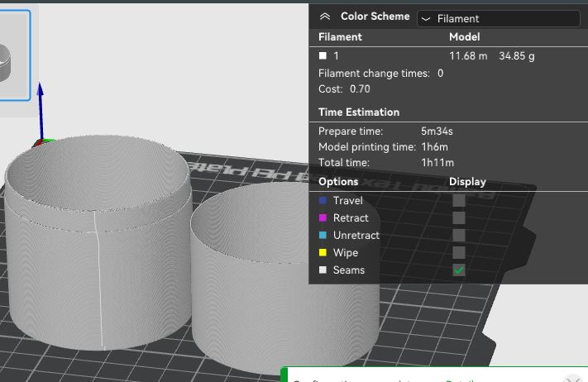588x382 pixels.
Task: Click the Display column header
Action: click(467, 181)
